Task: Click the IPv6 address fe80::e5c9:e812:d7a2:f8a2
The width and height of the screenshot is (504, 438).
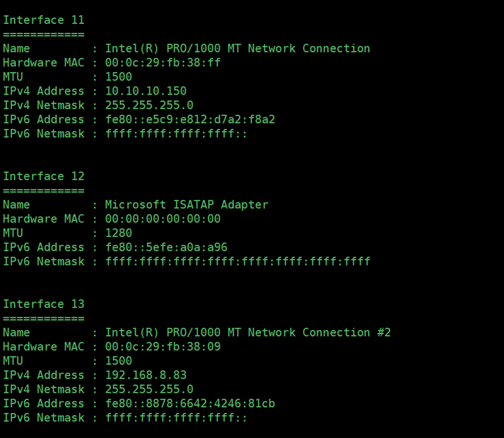Action: (x=191, y=120)
